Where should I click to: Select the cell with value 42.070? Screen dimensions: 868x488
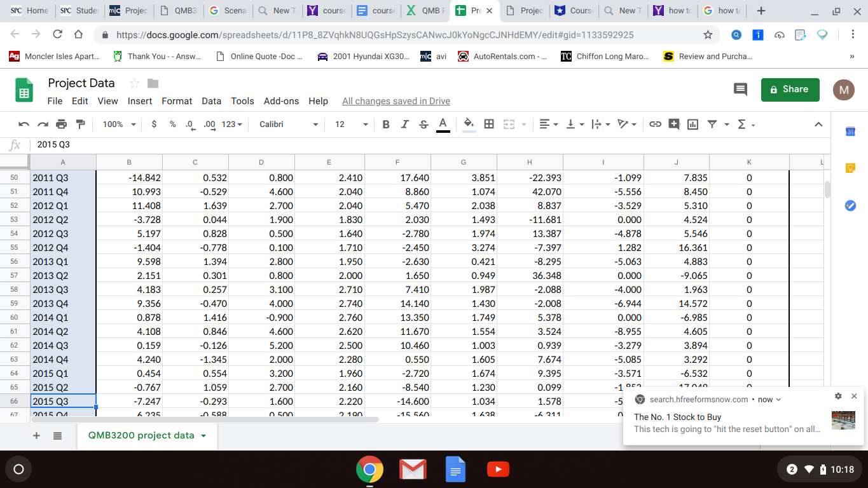point(530,192)
